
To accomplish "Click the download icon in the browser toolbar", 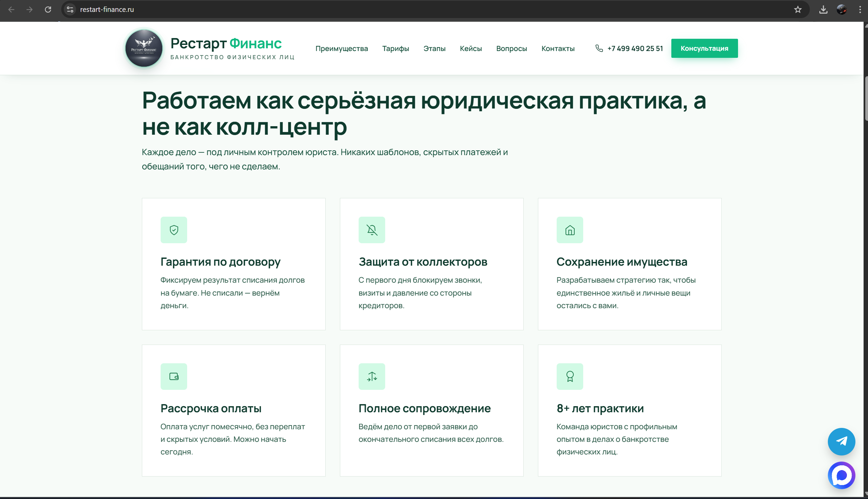I will (823, 10).
